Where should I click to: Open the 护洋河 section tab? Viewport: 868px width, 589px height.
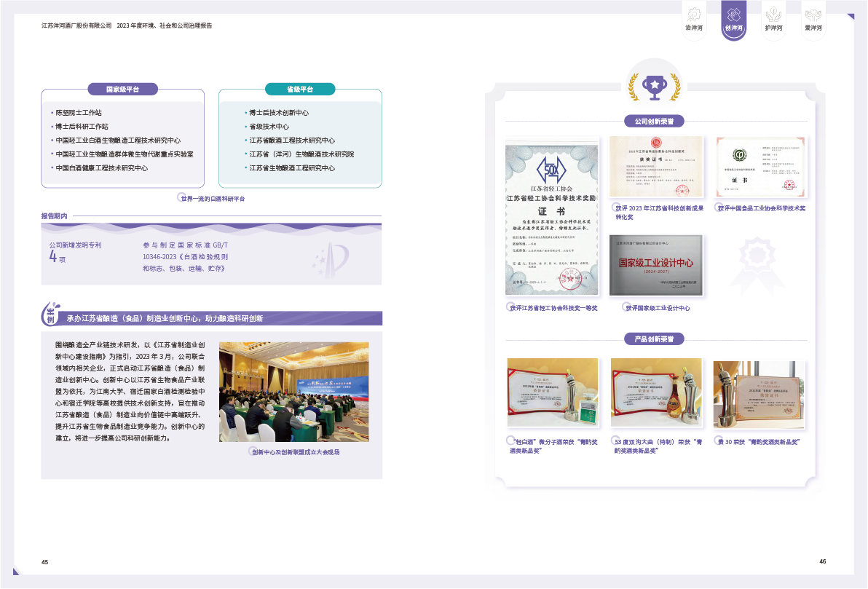pos(773,28)
